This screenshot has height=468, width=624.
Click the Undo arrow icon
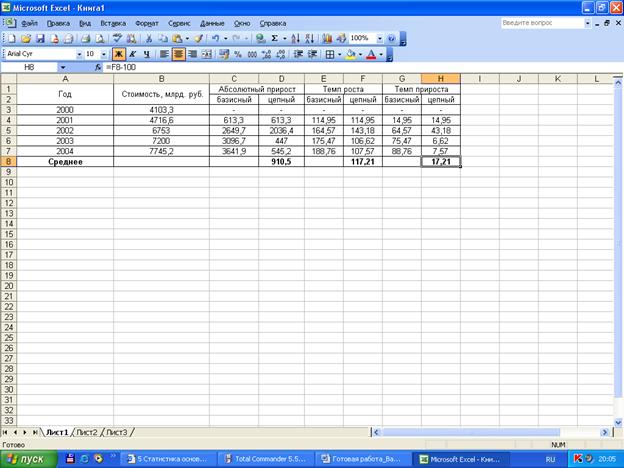coord(214,38)
